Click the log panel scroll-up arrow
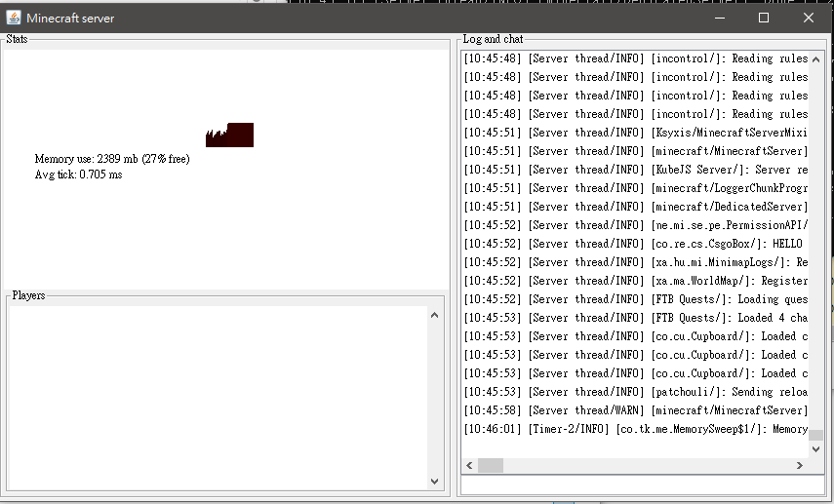 tap(815, 59)
